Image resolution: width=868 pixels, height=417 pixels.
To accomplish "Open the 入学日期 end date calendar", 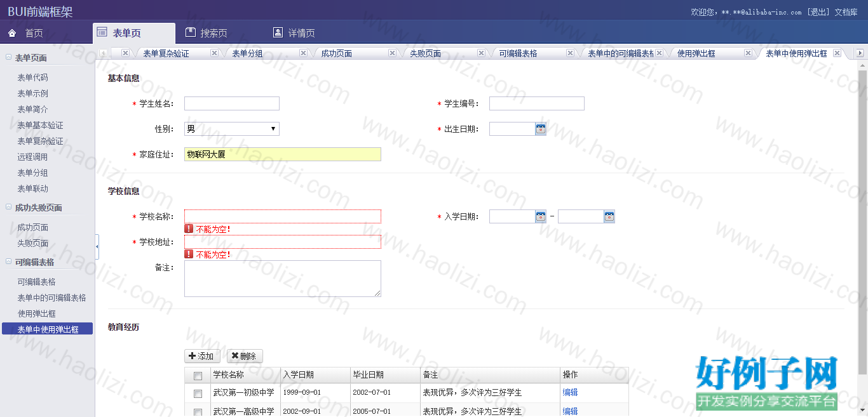I will pos(609,216).
